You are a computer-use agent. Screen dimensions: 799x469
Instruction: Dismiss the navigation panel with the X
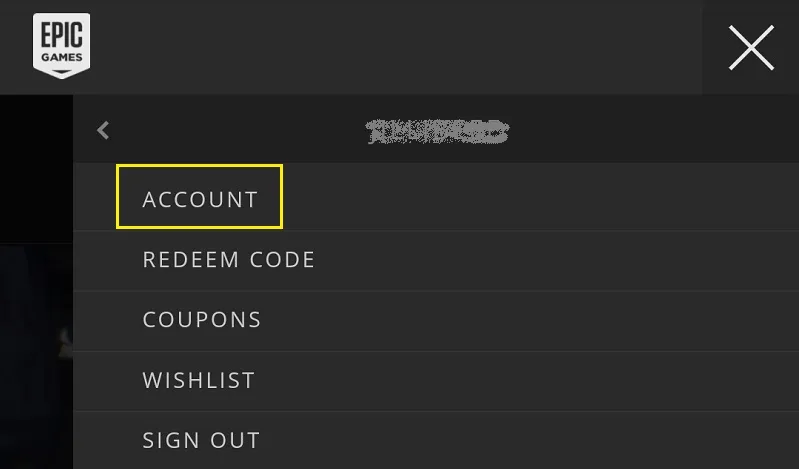751,47
